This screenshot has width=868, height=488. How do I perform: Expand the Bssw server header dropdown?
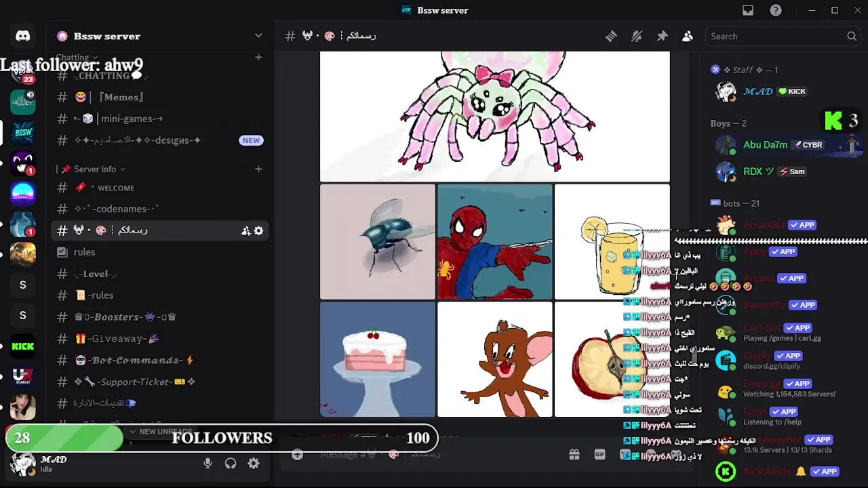click(258, 36)
